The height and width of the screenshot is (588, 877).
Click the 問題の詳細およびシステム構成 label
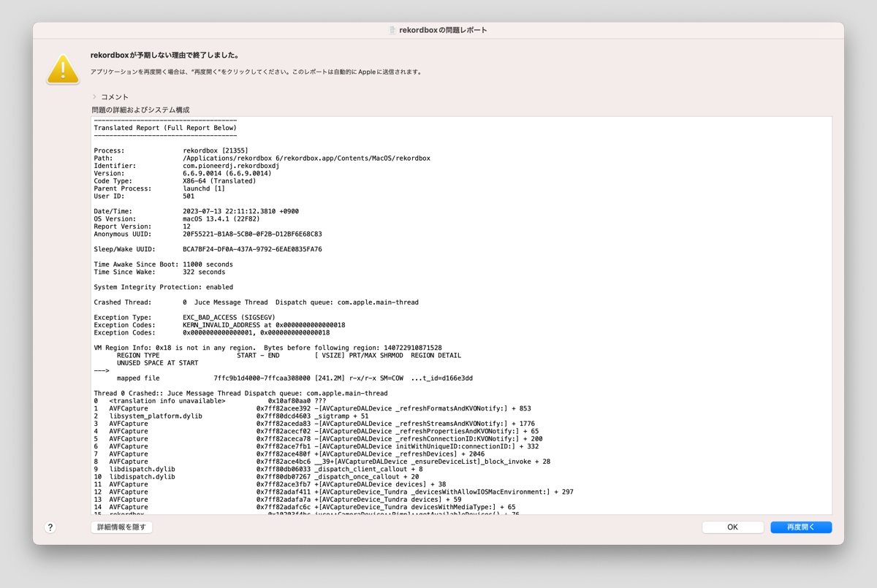click(x=140, y=110)
